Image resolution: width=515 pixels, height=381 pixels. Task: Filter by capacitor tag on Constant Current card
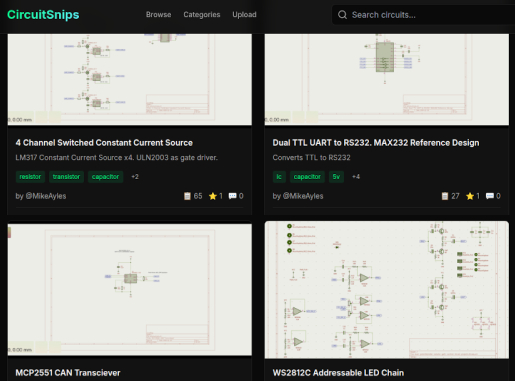(105, 177)
